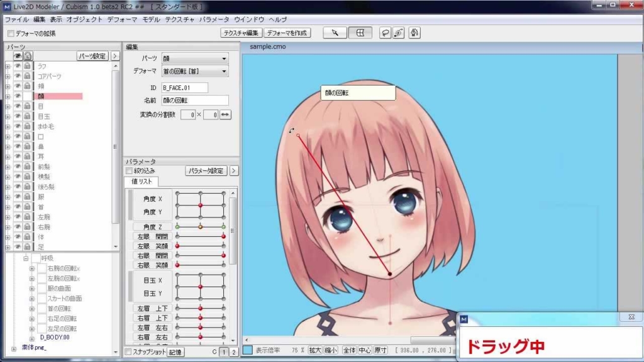Open the parts list filter arrow icon
The width and height of the screenshot is (644, 362).
click(x=116, y=55)
